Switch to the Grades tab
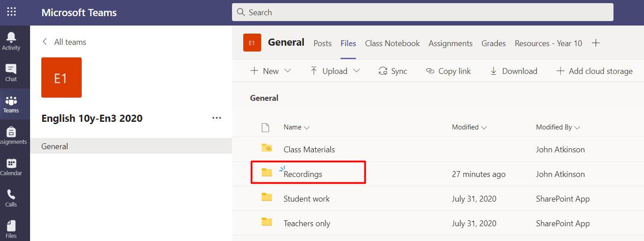This screenshot has width=644, height=241. tap(494, 43)
